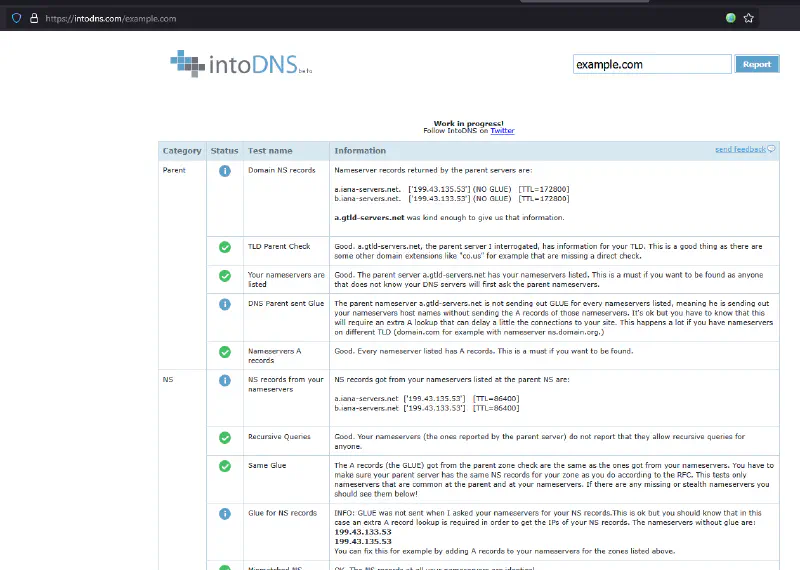The image size is (800, 570).
Task: Click a.iana-servers.net entry with TTL=86400
Action: pyautogui.click(x=427, y=398)
